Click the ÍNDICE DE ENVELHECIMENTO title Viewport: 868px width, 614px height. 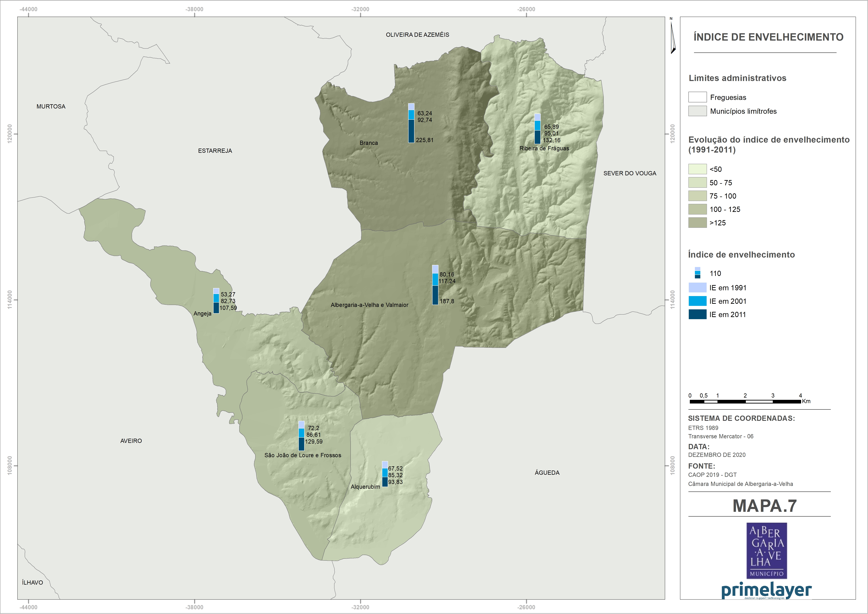(769, 37)
